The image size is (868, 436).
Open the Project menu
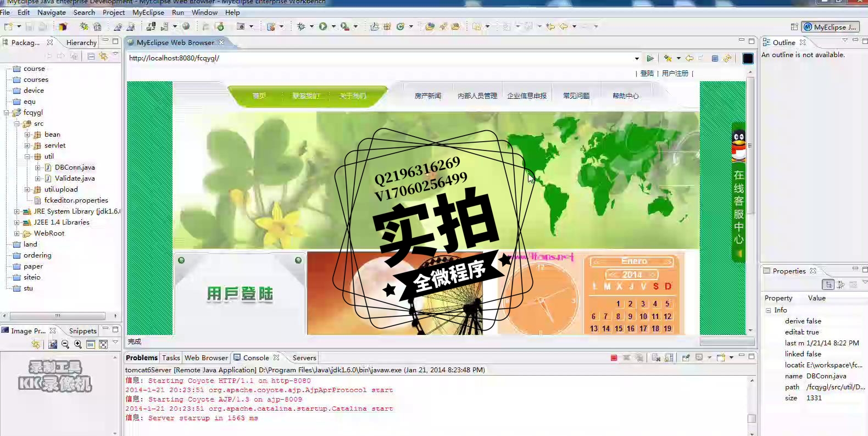click(x=114, y=12)
